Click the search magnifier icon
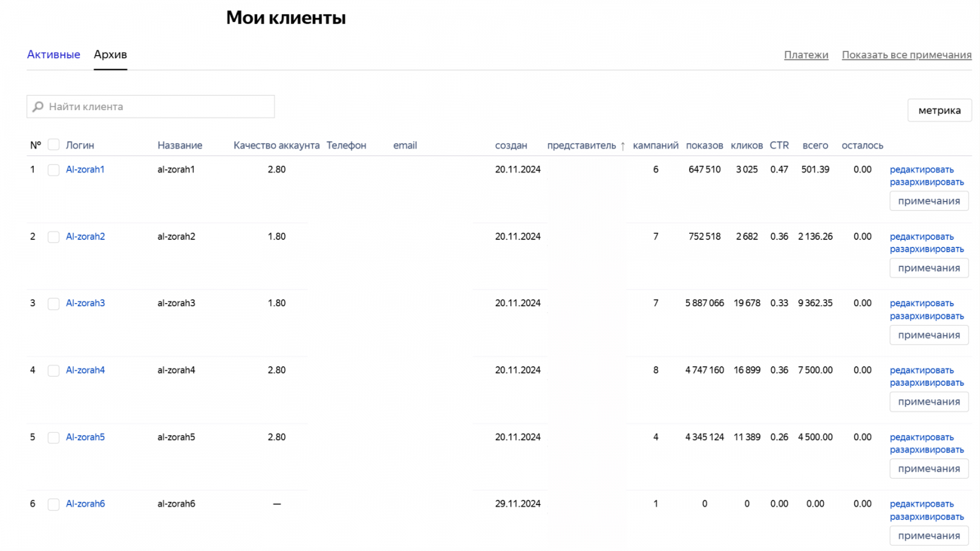This screenshot has height=551, width=980. [38, 107]
